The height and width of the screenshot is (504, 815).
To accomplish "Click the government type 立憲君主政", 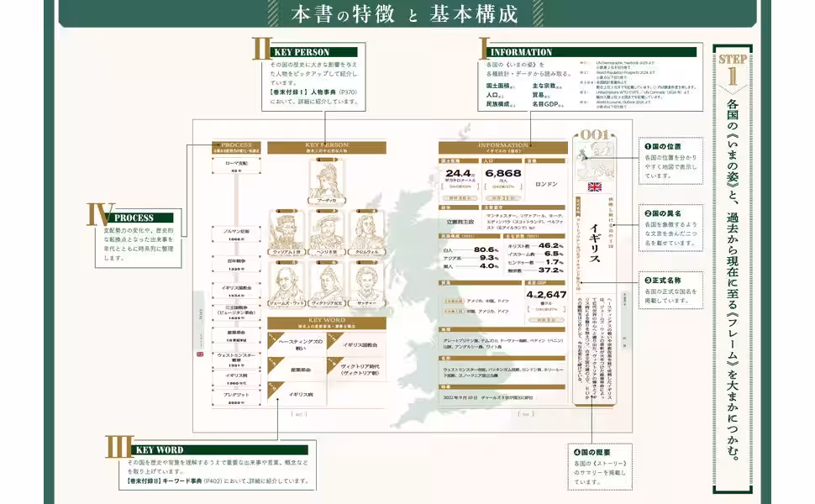I will [460, 222].
